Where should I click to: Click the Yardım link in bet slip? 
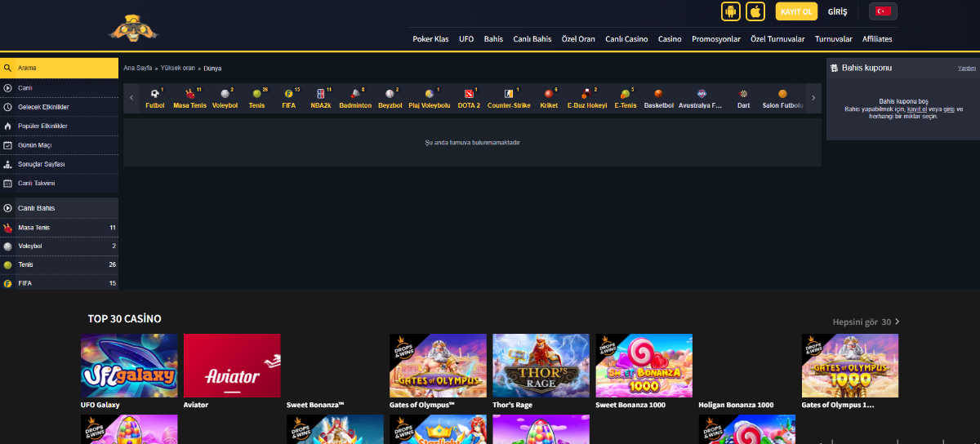[x=967, y=69]
